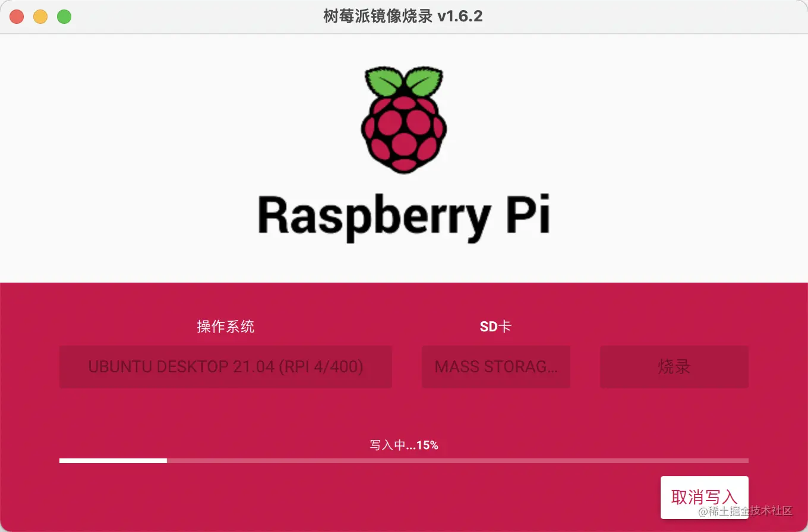808x532 pixels.
Task: Click blank white area left of the logo
Action: pyautogui.click(x=149, y=154)
